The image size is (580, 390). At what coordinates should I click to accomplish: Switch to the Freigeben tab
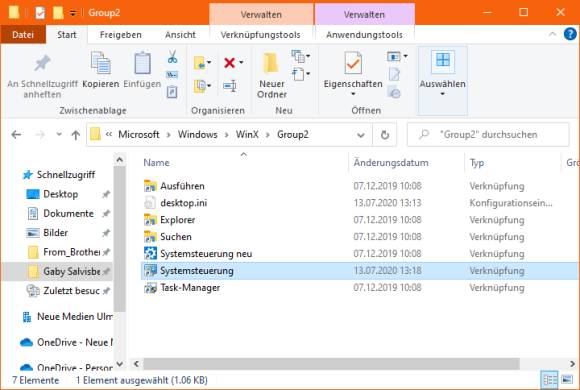121,35
